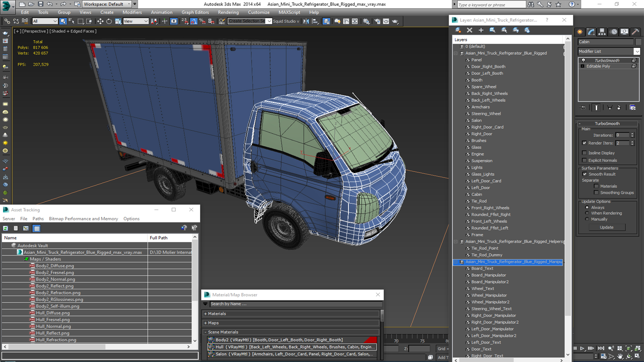Viewport: 644px width, 362px height.
Task: Activate the Select Object tool
Action: (63, 21)
